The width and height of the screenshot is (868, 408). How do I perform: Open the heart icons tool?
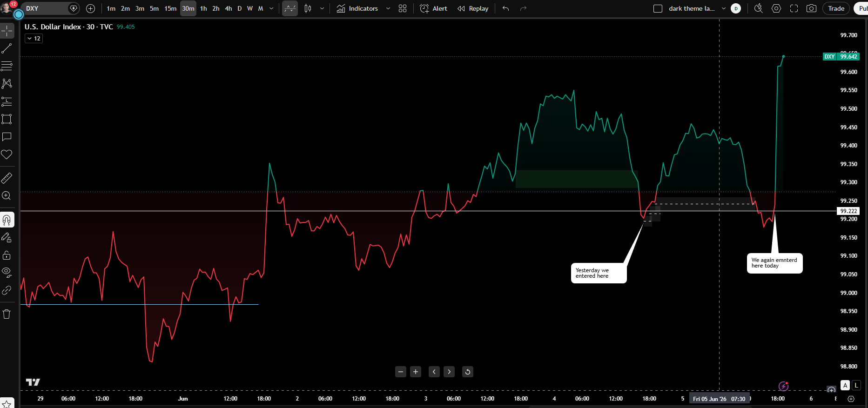7,154
